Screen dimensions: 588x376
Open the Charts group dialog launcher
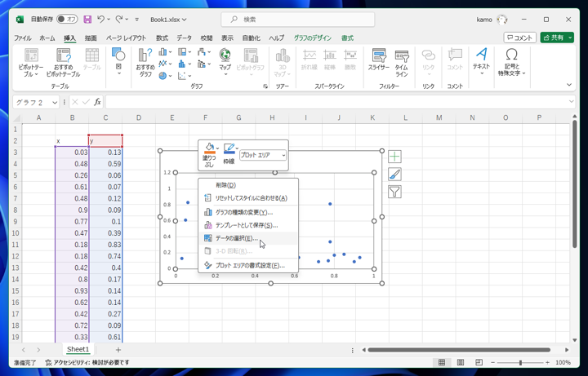click(265, 86)
